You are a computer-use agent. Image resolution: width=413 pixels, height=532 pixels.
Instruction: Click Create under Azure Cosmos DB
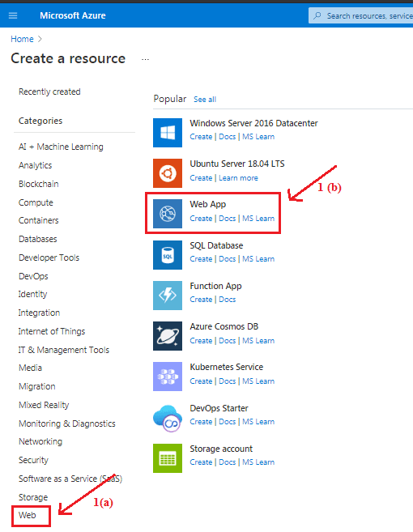click(x=201, y=341)
